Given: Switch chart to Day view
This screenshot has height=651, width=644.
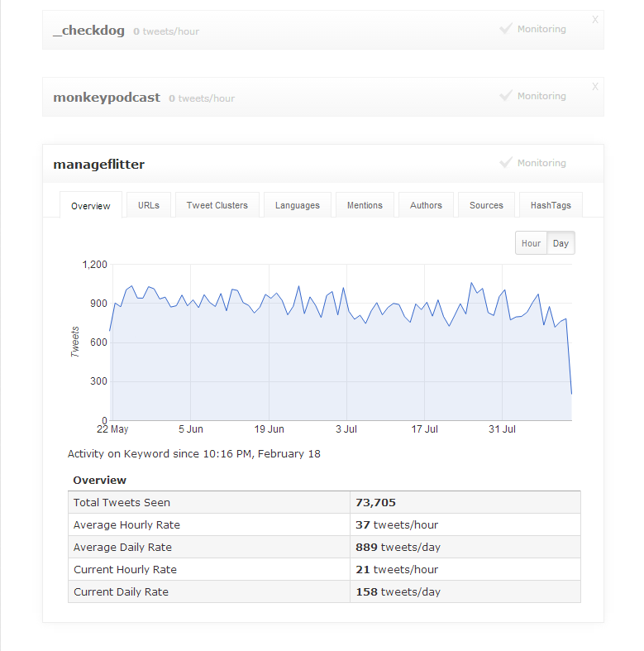Looking at the screenshot, I should coord(561,243).
